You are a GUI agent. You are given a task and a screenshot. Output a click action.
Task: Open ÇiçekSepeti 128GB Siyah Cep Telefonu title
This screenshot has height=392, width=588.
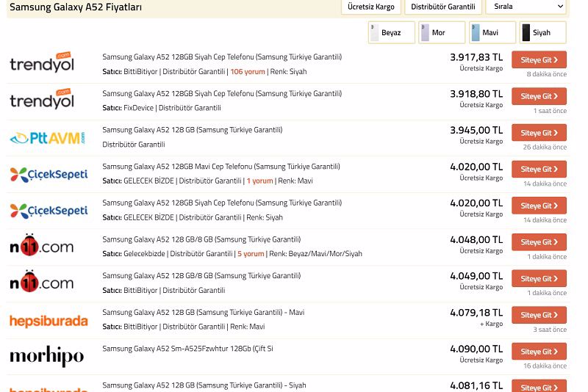tap(222, 203)
